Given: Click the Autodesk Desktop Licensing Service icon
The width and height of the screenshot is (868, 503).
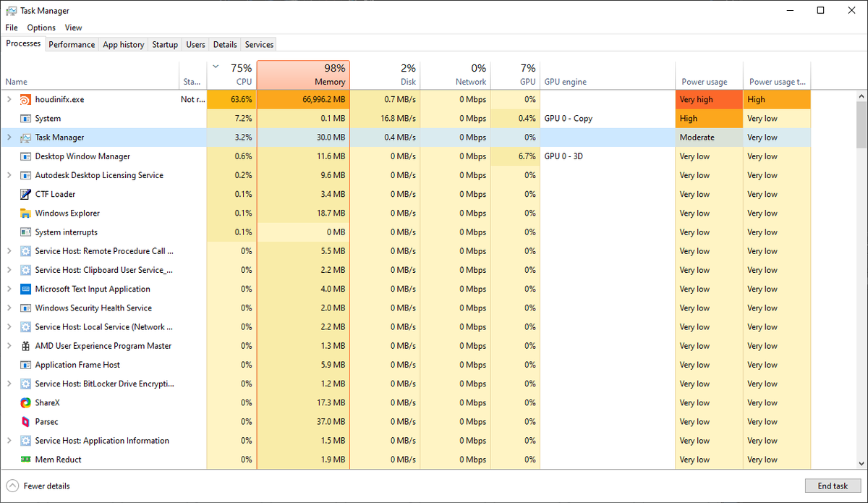Looking at the screenshot, I should 25,175.
